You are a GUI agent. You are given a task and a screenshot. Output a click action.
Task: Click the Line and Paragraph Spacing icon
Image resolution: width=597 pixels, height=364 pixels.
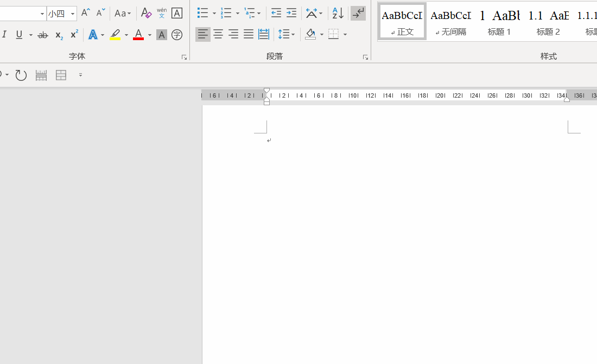pos(284,34)
